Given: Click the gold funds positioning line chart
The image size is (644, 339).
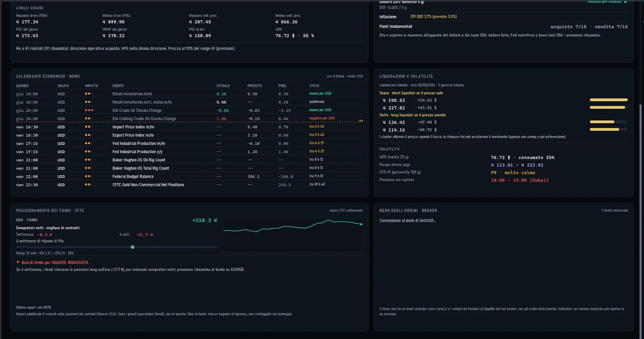Looking at the screenshot, I should pos(293,236).
